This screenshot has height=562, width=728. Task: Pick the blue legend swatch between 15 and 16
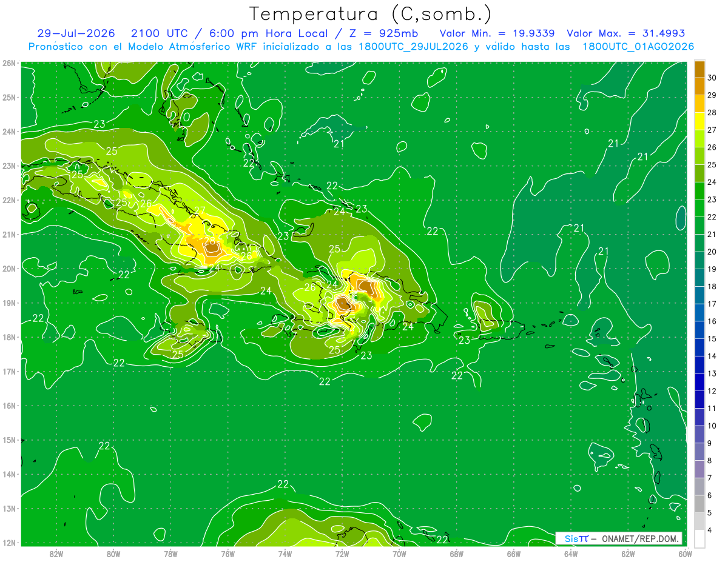[x=699, y=330]
